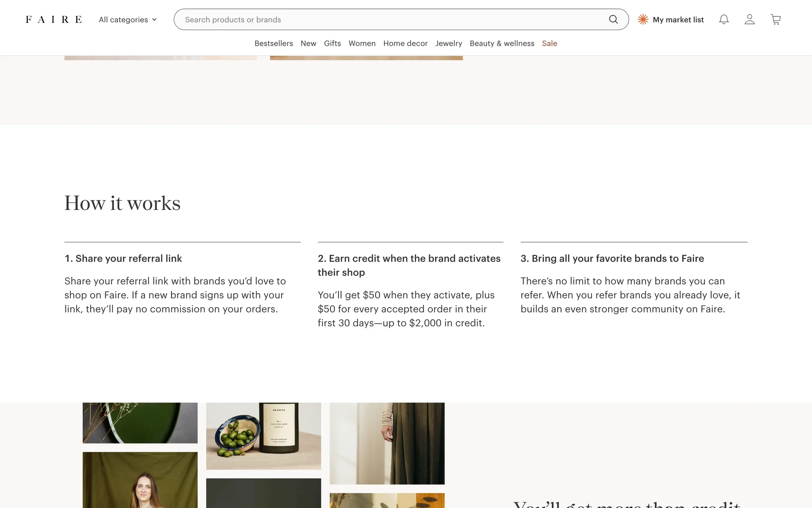
Task: Go to Bestsellers category
Action: coord(274,43)
